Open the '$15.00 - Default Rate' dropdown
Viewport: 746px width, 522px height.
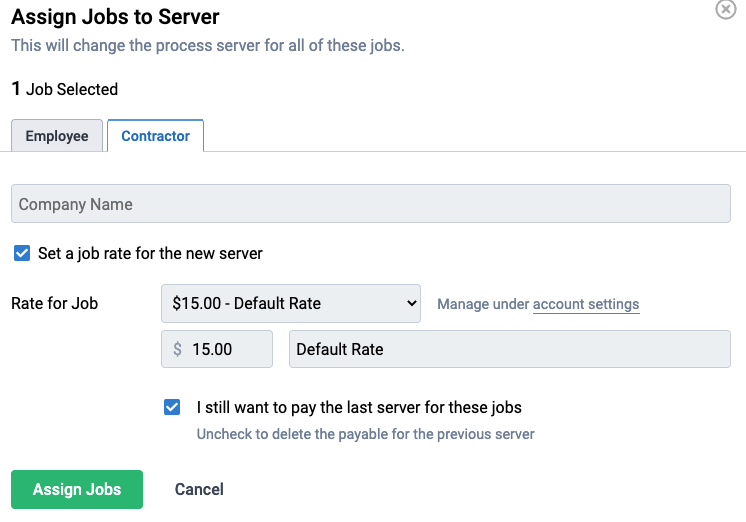(291, 304)
